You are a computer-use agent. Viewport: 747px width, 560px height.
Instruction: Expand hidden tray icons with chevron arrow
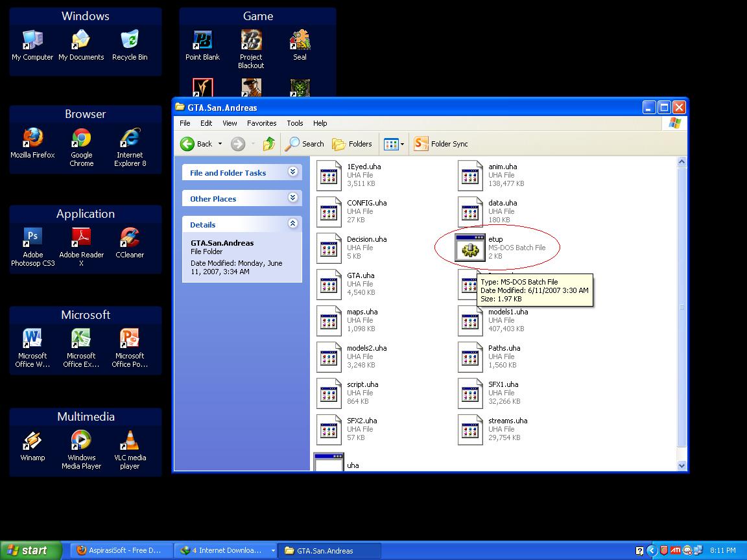[x=652, y=550]
